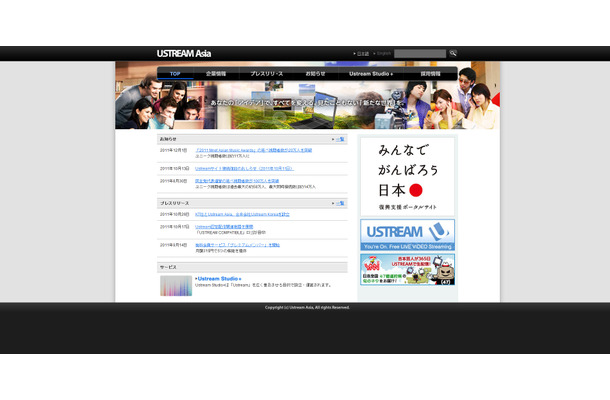Select the TOP navigation tab
Viewport: 610px width, 400px height.
[x=175, y=74]
